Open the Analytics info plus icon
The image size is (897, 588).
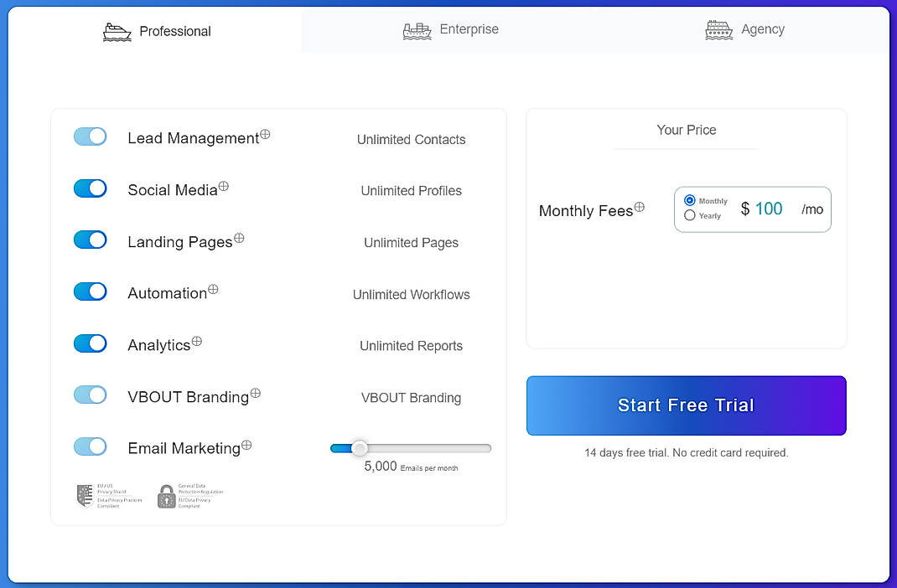click(197, 341)
